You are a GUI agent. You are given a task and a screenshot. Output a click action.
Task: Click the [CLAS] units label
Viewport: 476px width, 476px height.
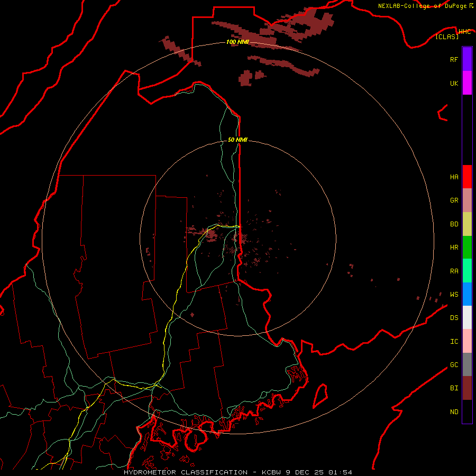coord(447,37)
